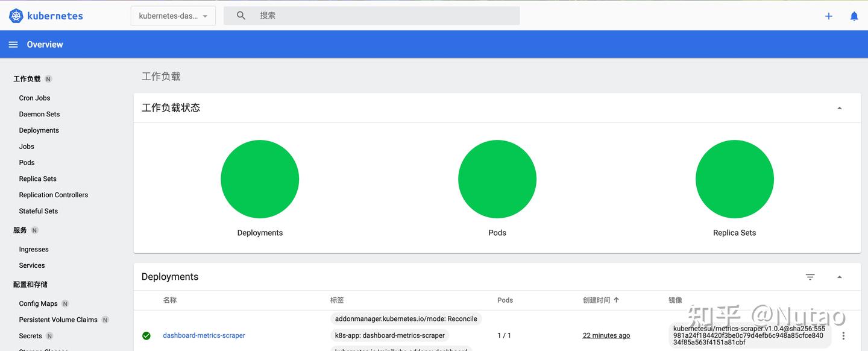The height and width of the screenshot is (351, 868).
Task: Open the dashboard-metrics-scraper deployment link
Action: coord(204,335)
